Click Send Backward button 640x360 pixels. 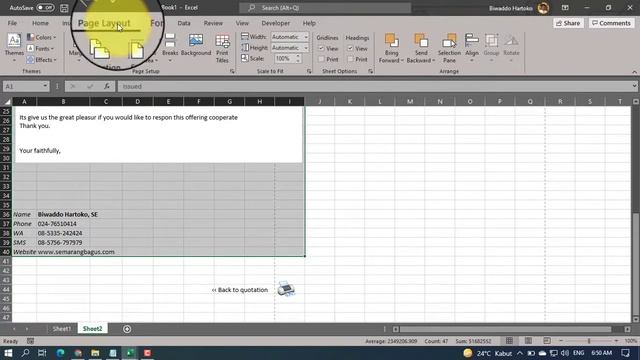pyautogui.click(x=421, y=48)
